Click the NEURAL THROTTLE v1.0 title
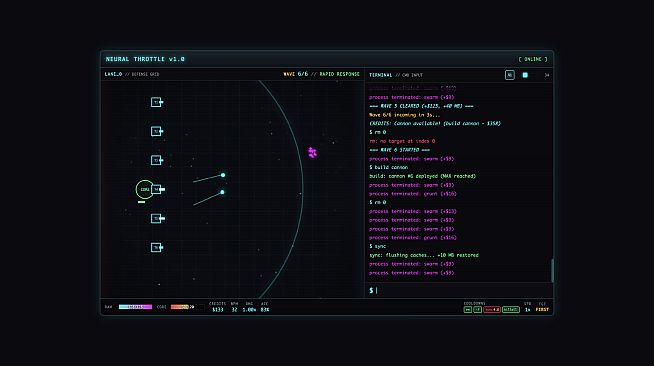 point(145,59)
